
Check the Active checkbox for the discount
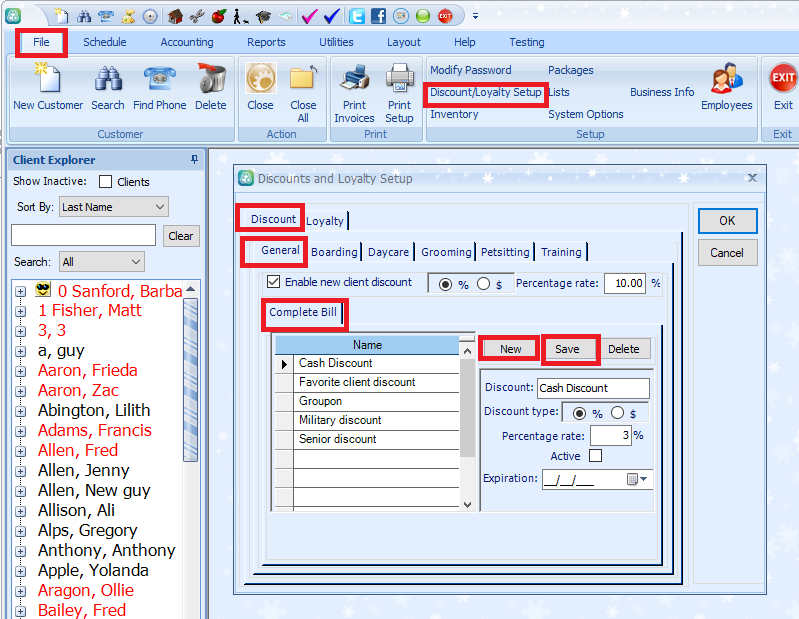tap(595, 456)
